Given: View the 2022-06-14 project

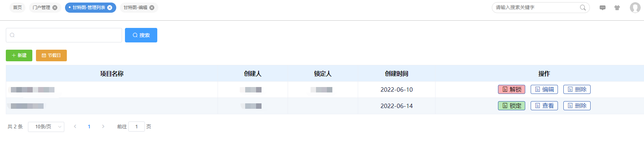Looking at the screenshot, I should (x=544, y=106).
